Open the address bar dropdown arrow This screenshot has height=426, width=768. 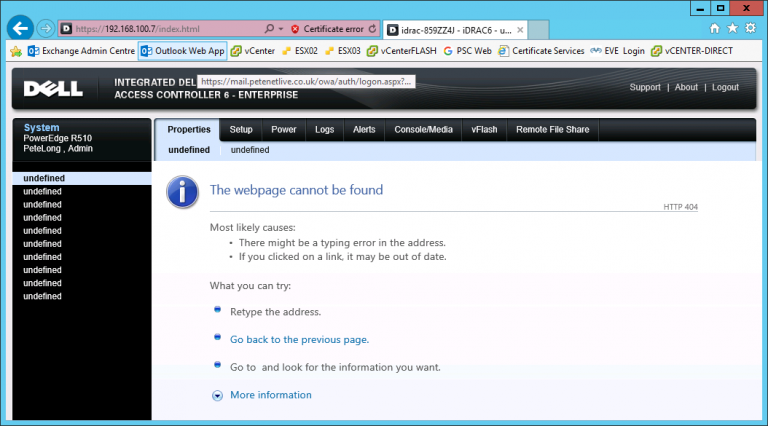pos(281,29)
